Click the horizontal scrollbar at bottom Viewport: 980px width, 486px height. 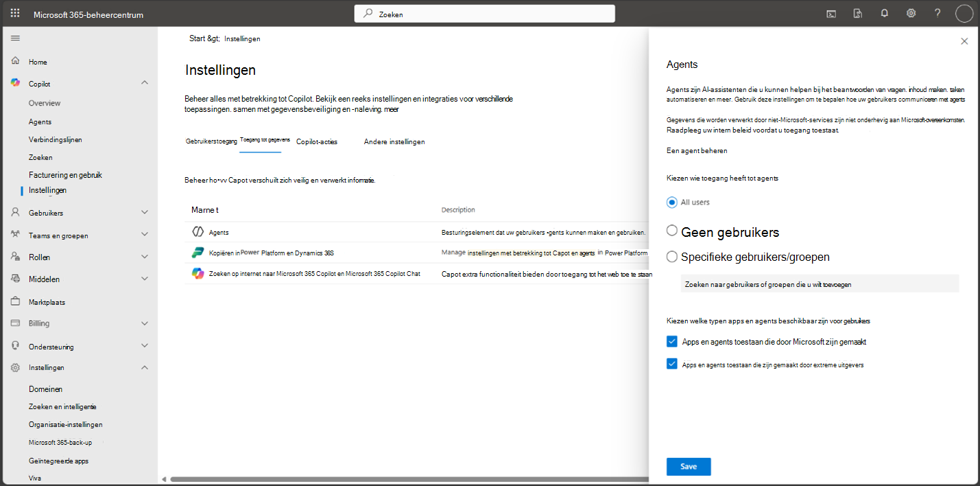(x=409, y=479)
